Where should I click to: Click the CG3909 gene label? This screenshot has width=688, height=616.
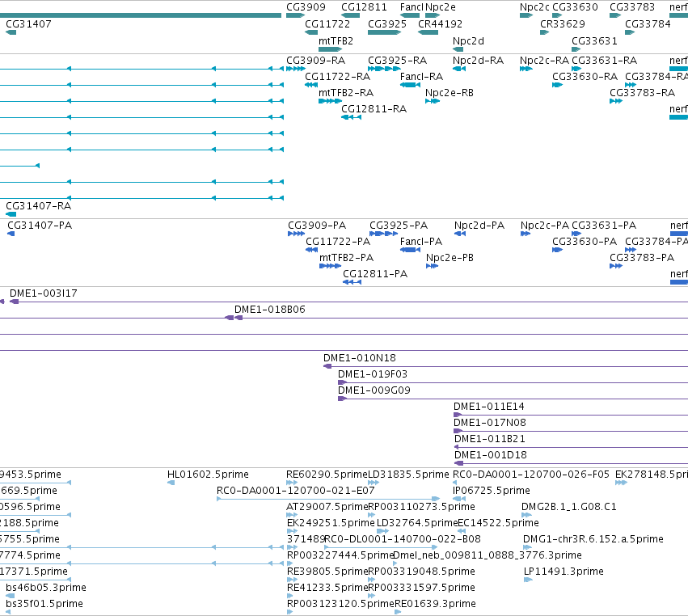[x=306, y=7]
